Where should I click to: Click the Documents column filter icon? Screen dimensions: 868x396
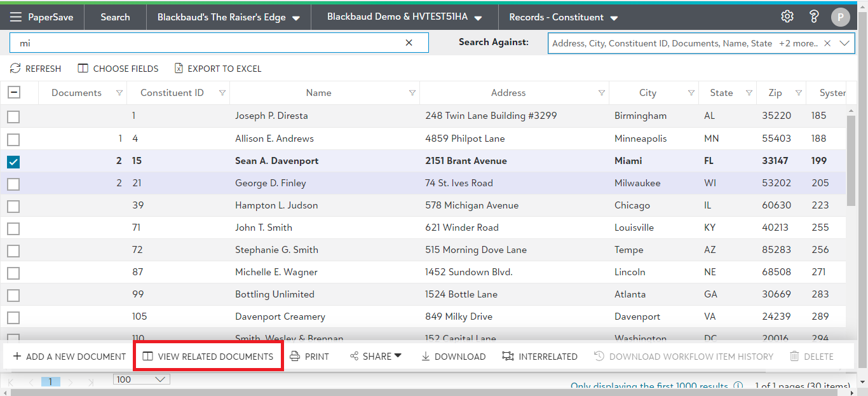coord(119,93)
